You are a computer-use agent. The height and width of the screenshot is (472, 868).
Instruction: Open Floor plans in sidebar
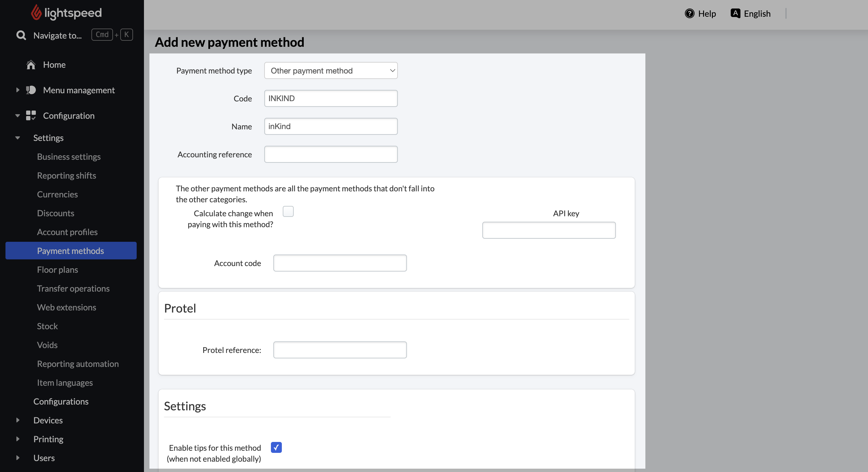(57, 270)
